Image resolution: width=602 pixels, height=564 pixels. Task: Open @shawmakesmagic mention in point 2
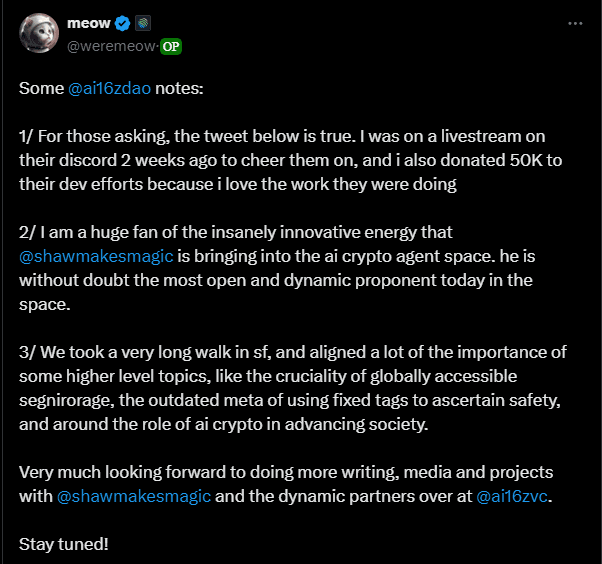(x=96, y=256)
